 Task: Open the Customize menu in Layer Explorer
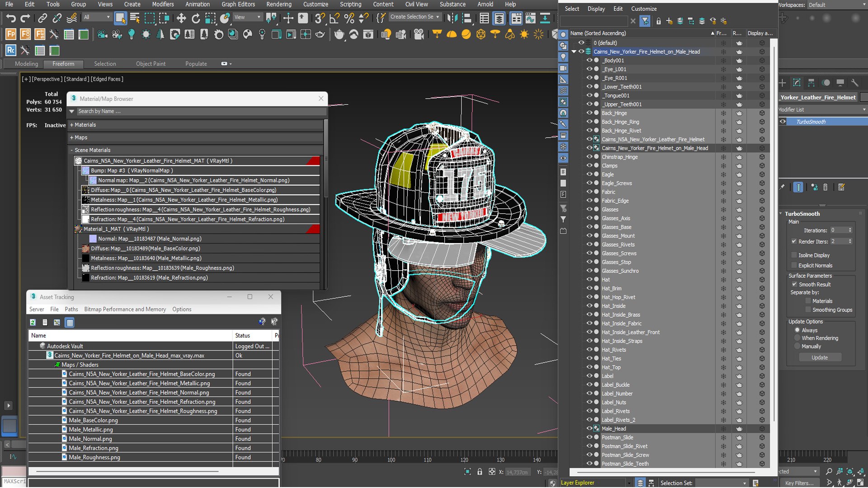click(x=644, y=9)
